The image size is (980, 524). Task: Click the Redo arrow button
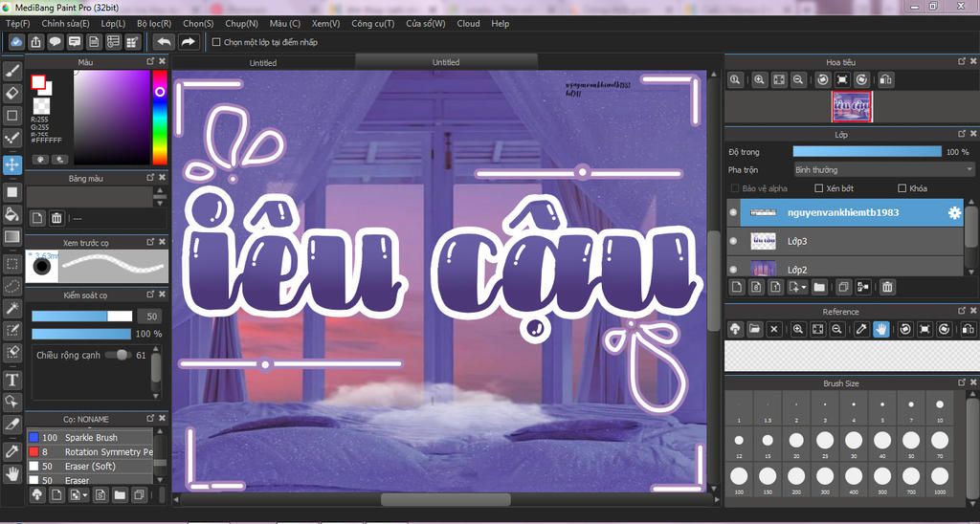(x=188, y=42)
